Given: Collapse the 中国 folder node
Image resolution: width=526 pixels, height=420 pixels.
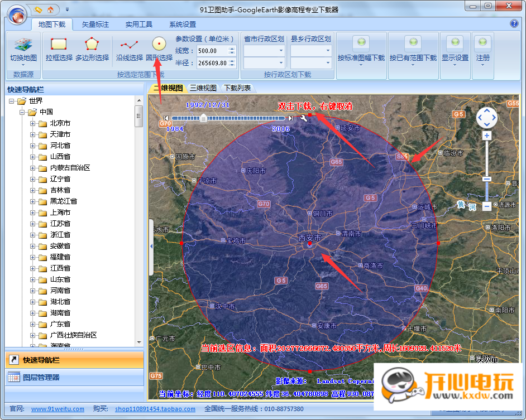Looking at the screenshot, I should coord(22,112).
